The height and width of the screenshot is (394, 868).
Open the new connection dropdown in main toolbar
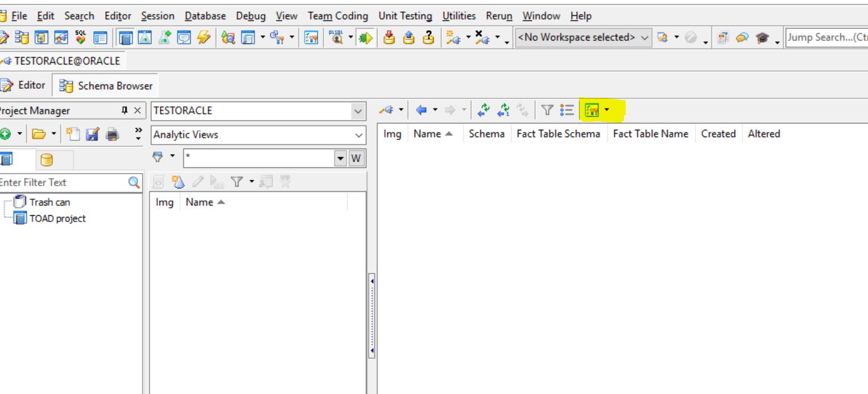point(468,37)
